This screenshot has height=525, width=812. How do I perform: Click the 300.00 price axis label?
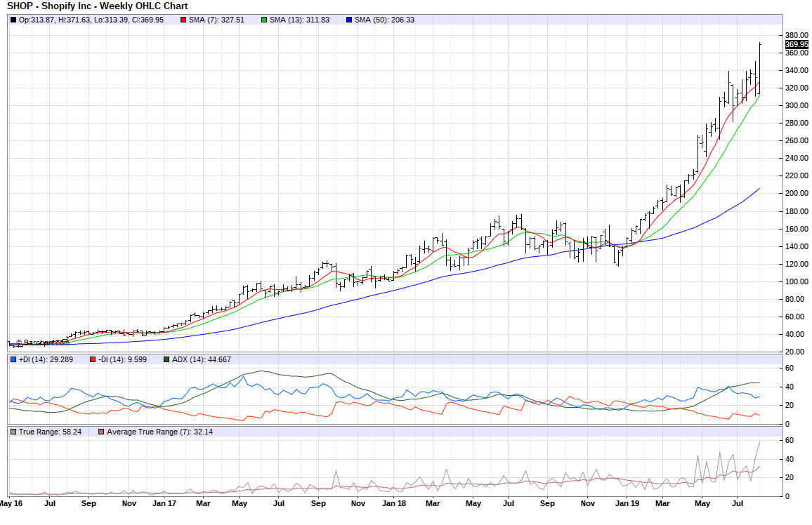[797, 105]
